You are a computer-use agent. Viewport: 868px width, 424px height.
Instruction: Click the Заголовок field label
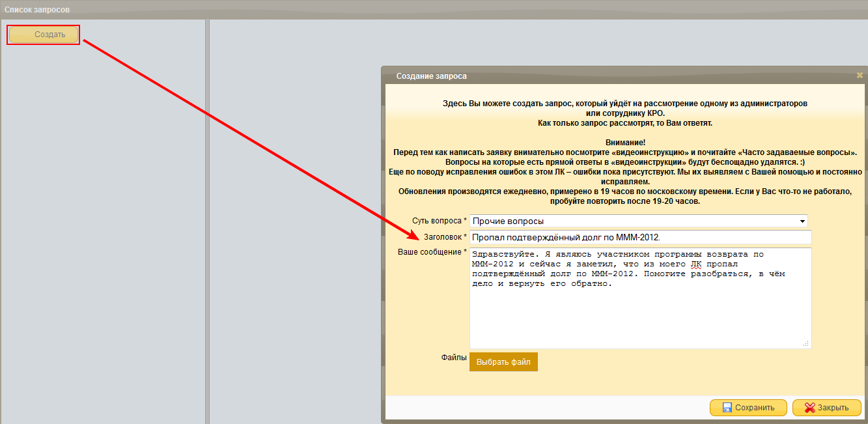click(445, 237)
